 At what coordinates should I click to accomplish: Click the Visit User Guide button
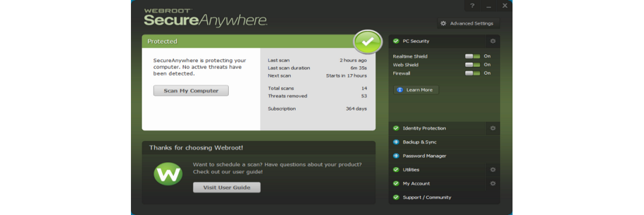click(226, 187)
